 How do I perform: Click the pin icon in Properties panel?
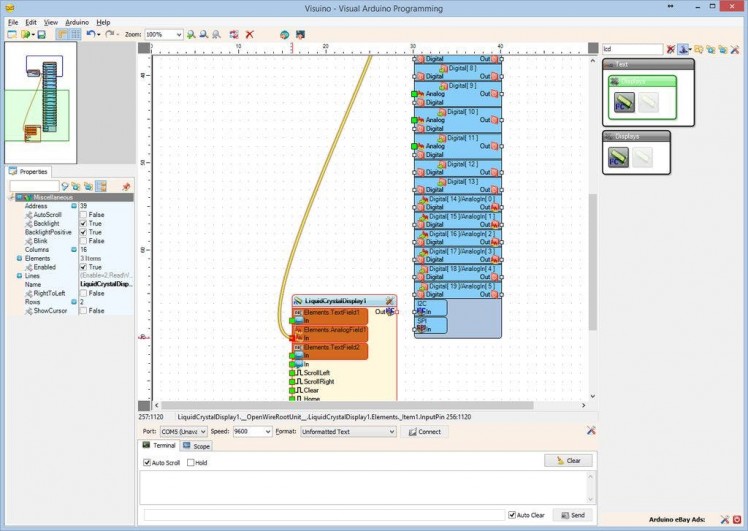pyautogui.click(x=125, y=186)
